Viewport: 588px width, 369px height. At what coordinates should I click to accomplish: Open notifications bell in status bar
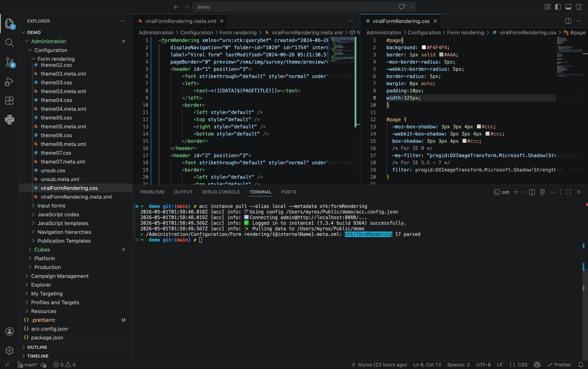tap(581, 365)
